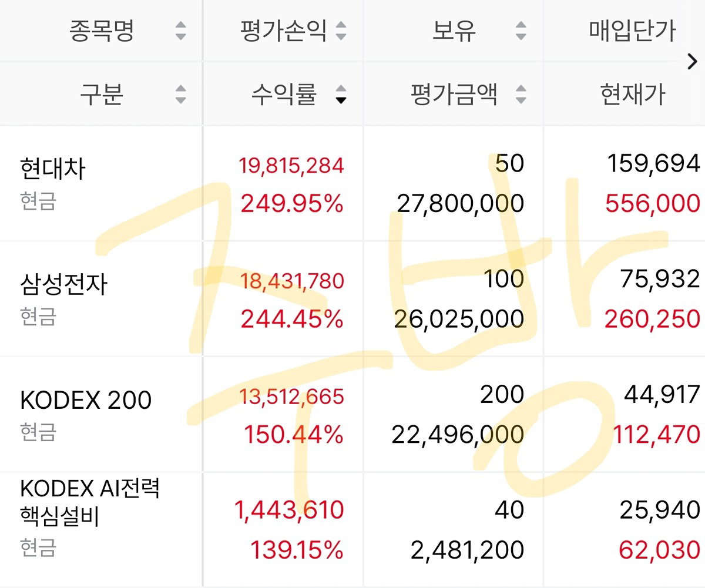Viewport: 705px width, 588px height.
Task: Show more columns with right chevron
Action: [693, 62]
